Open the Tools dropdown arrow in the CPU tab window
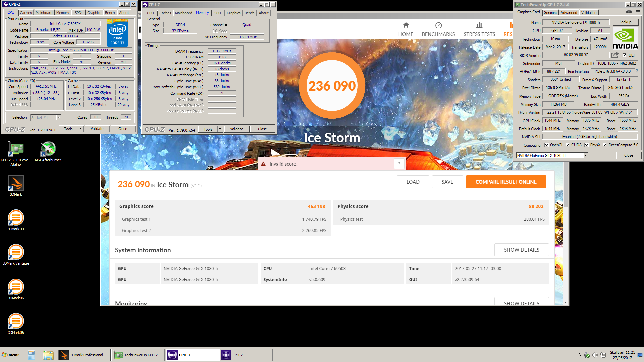 (x=80, y=129)
